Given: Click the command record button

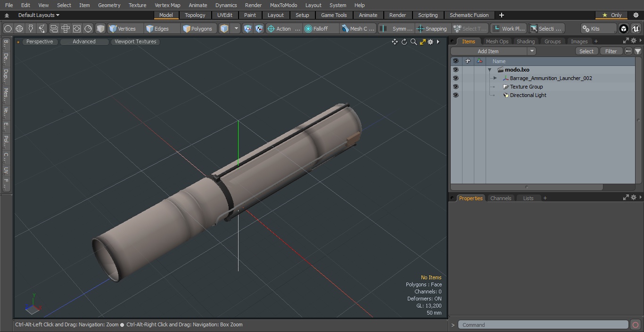Looking at the screenshot, I should [635, 325].
